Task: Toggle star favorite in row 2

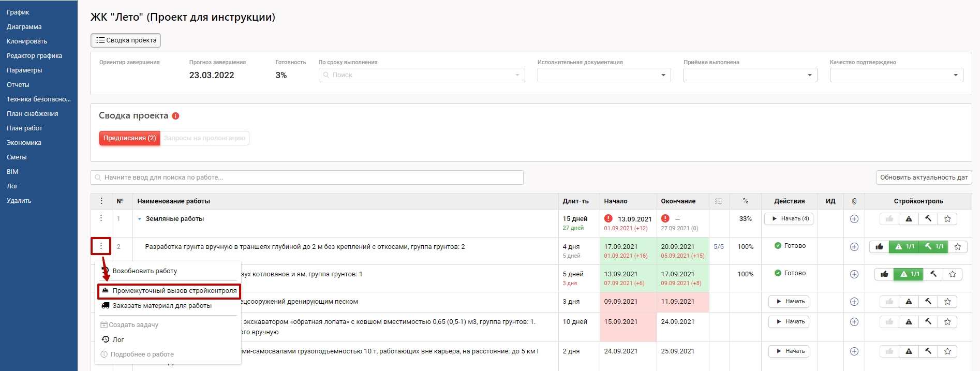Action: (957, 247)
